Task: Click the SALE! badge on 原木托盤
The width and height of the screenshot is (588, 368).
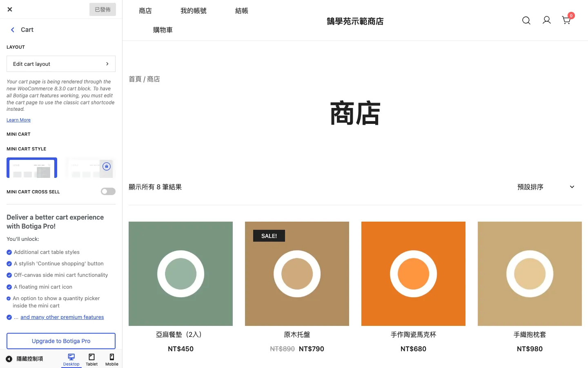Action: point(269,236)
